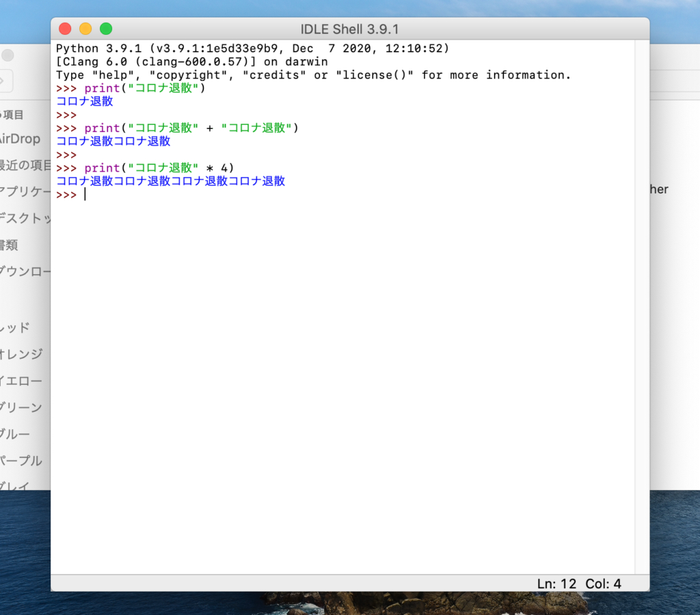Maximize IDLE Shell with the green button
The width and height of the screenshot is (700, 615).
pyautogui.click(x=106, y=29)
